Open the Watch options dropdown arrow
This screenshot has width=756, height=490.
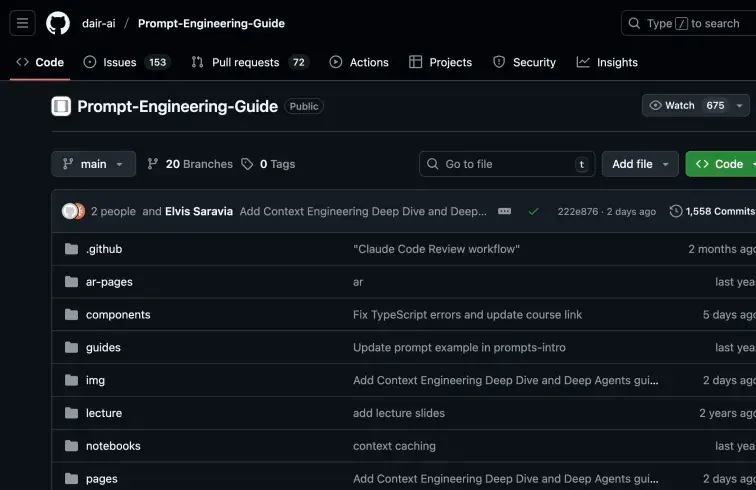740,106
